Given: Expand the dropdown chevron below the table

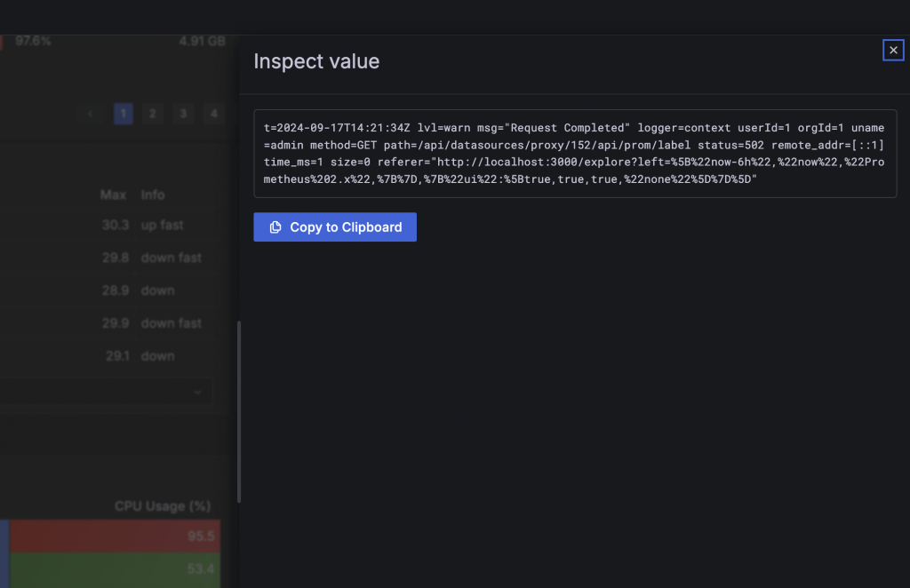Looking at the screenshot, I should tap(197, 392).
